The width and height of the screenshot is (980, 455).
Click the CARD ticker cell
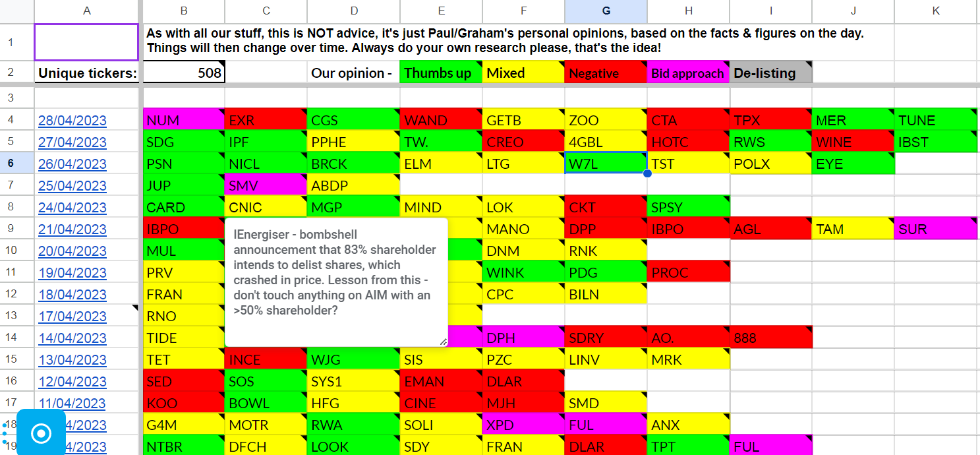pos(184,207)
